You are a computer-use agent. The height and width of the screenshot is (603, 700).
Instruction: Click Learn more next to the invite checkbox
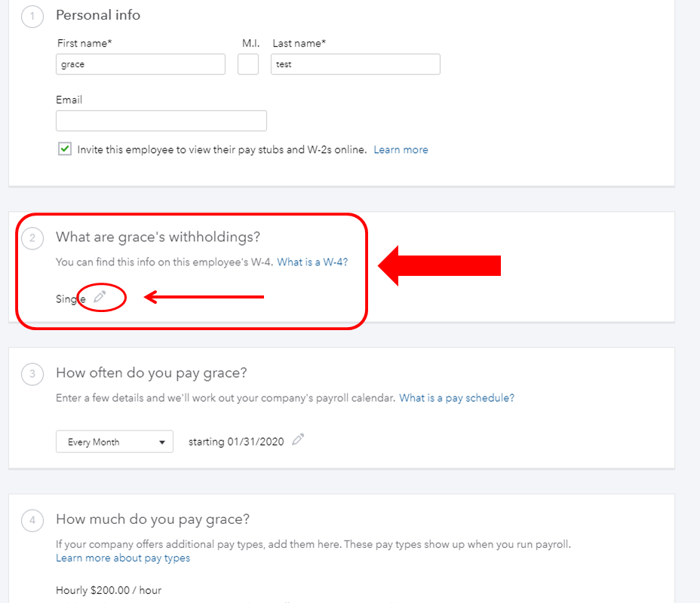(x=401, y=150)
